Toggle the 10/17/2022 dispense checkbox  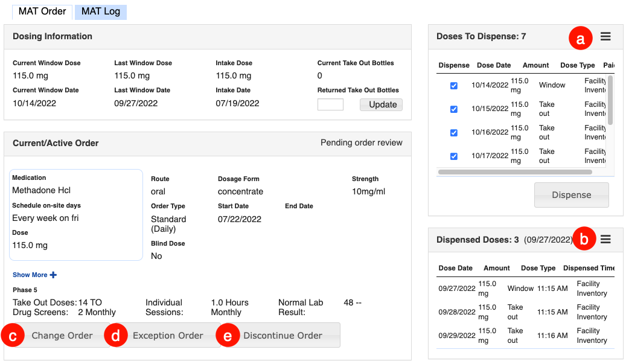[454, 156]
